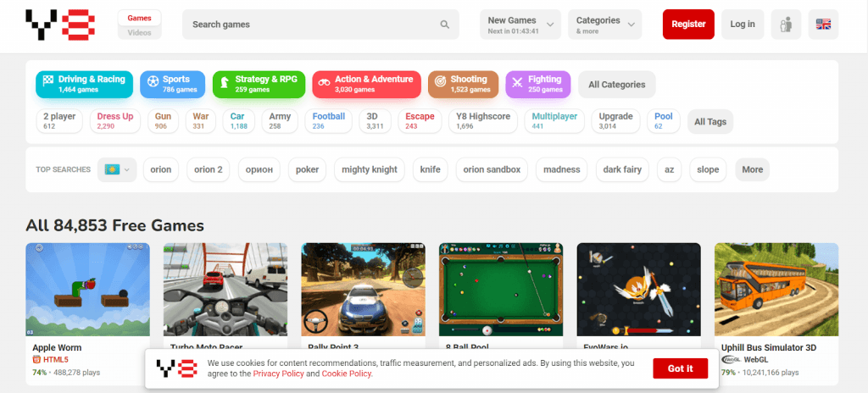The image size is (868, 393).
Task: Select the Army tag
Action: (280, 121)
